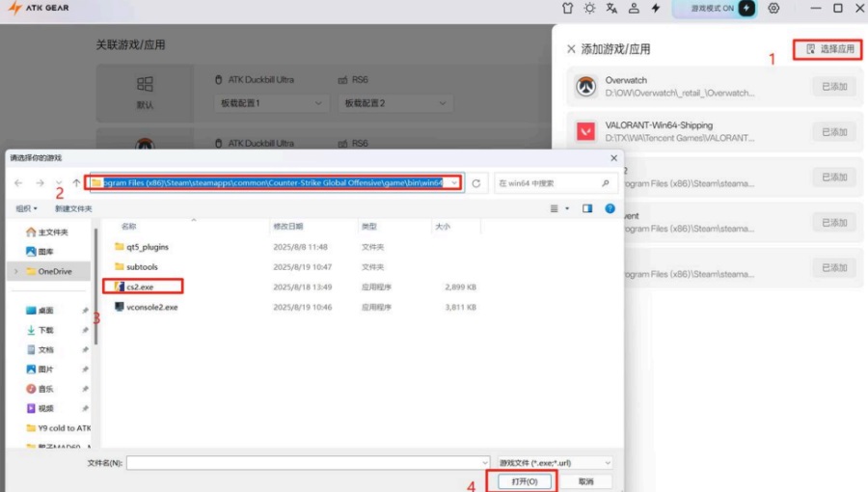Image resolution: width=868 pixels, height=492 pixels.
Task: Close the add game/application panel
Action: [x=571, y=49]
